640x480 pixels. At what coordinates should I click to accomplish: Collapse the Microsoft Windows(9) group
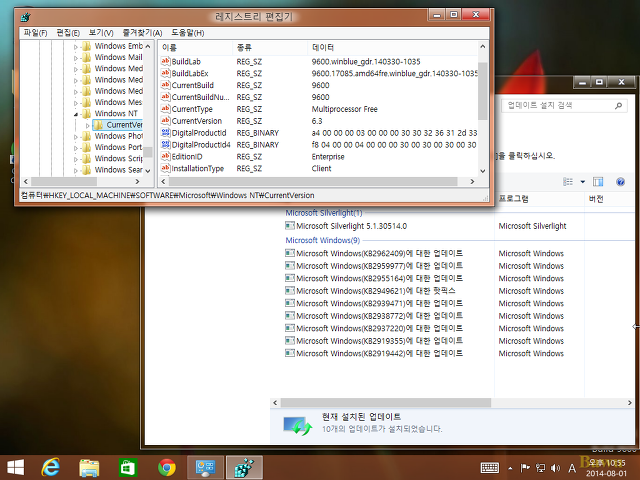pos(322,240)
